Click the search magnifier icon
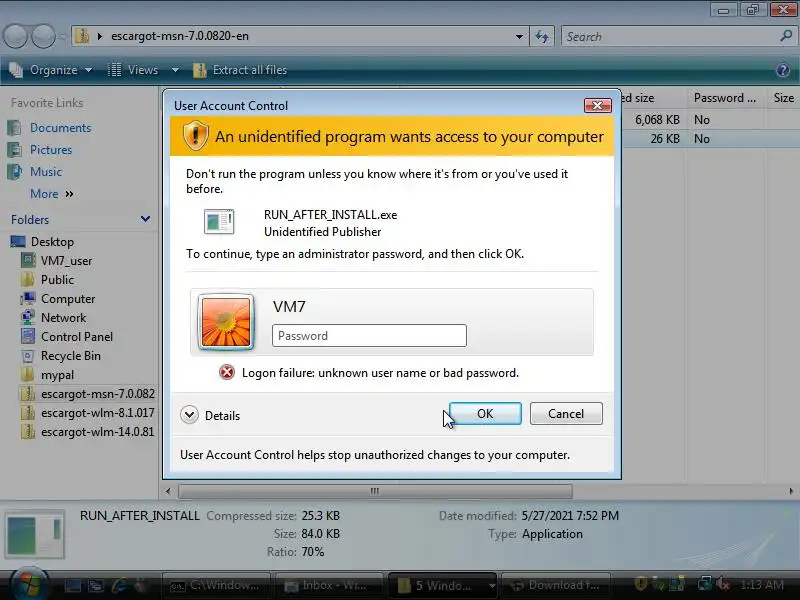The width and height of the screenshot is (800, 600). point(786,36)
